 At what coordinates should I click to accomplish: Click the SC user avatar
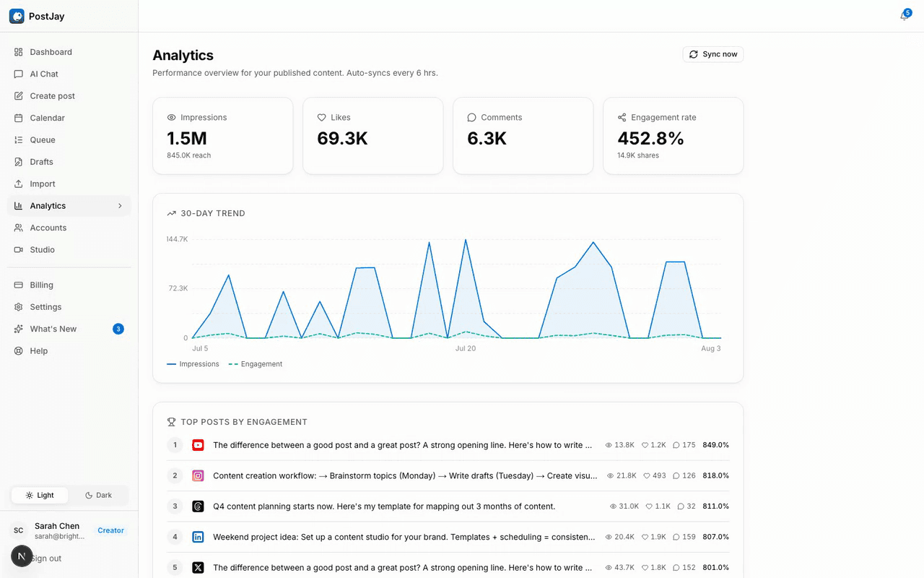(19, 530)
